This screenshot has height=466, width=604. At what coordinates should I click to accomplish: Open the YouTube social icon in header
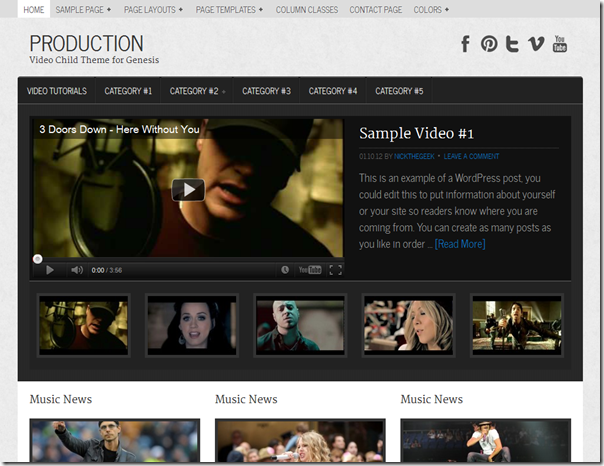click(x=560, y=44)
